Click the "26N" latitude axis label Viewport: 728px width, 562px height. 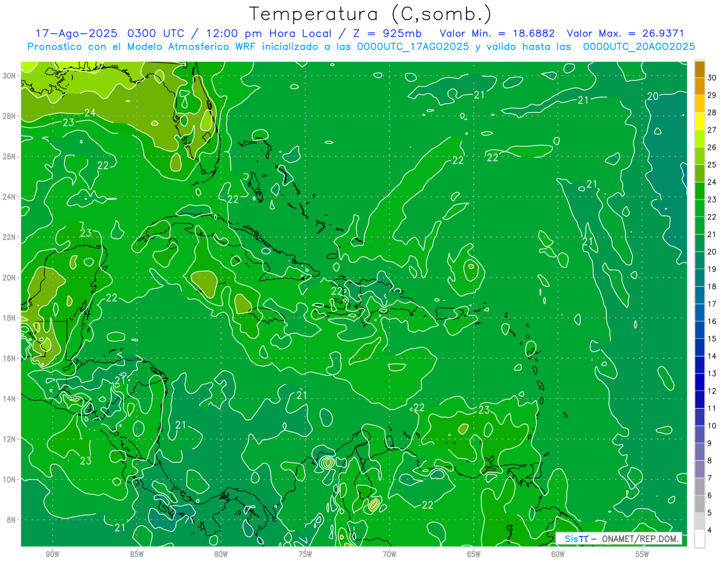[10, 156]
